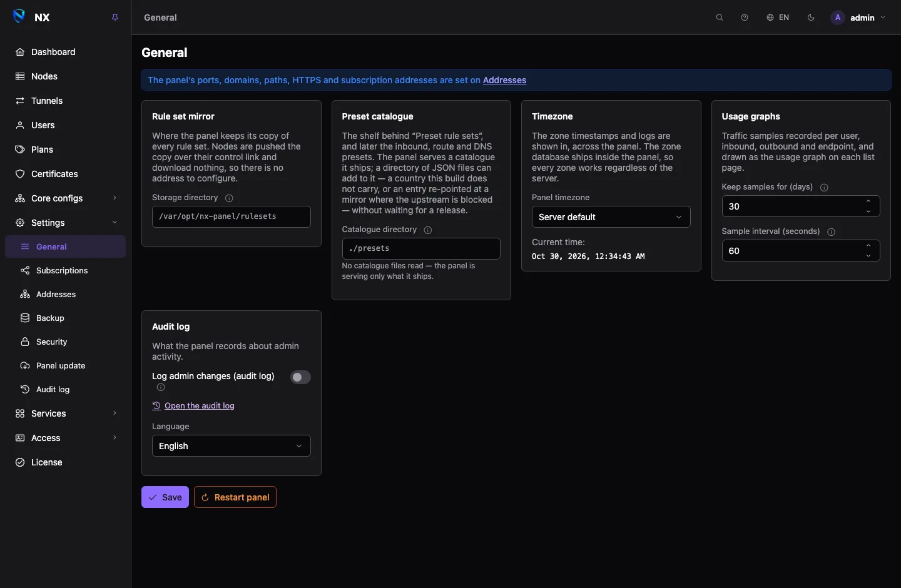Screen dimensions: 901x588
Task: Click the Restart panel button
Action: (x=235, y=497)
